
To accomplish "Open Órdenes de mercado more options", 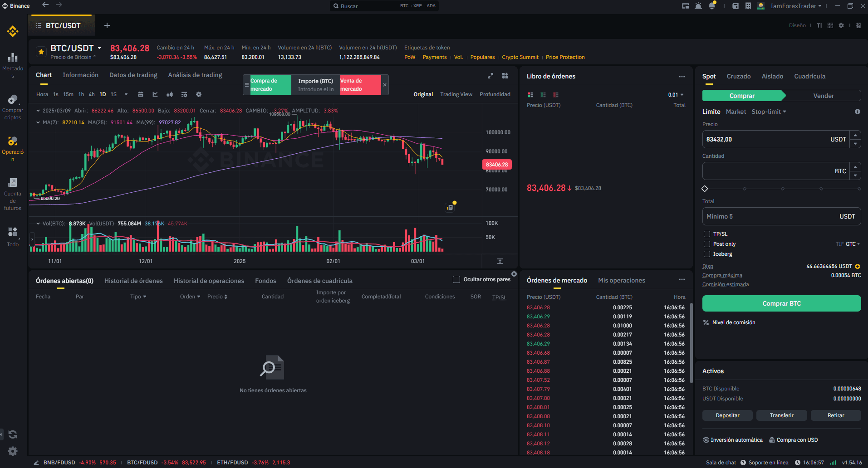I will [682, 279].
